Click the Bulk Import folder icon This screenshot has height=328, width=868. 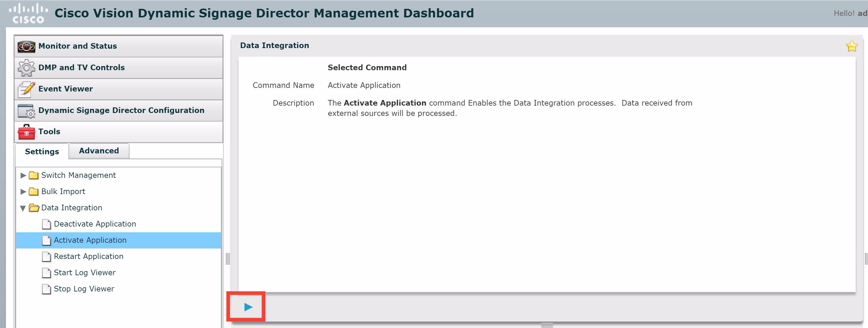[x=33, y=191]
